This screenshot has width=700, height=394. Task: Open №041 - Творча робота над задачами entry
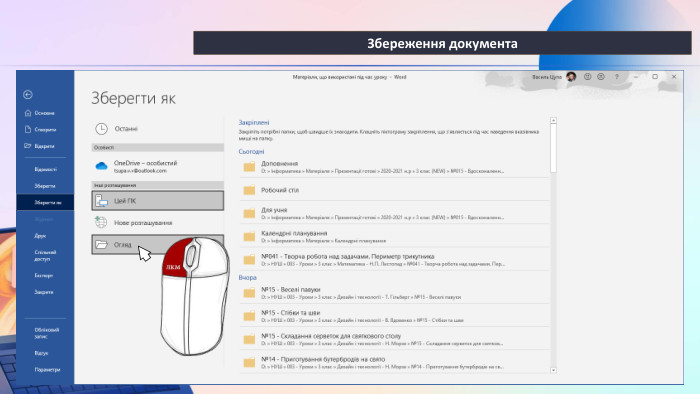(x=395, y=260)
